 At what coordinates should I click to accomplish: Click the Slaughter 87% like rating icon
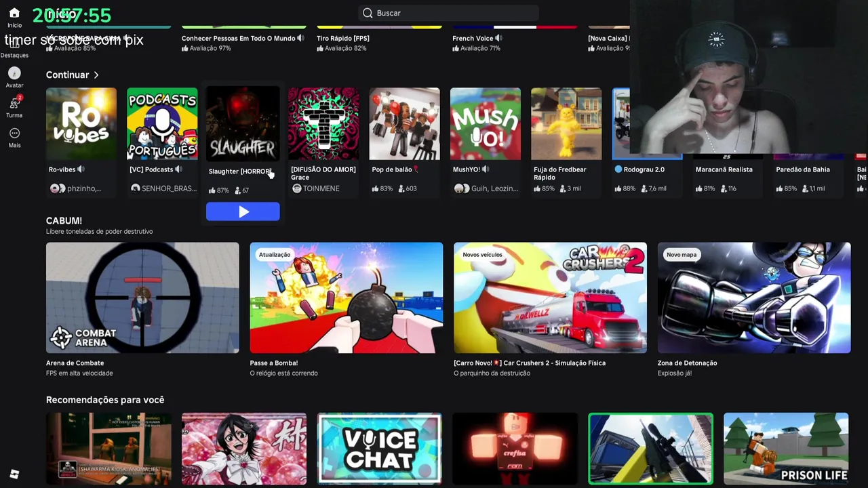click(x=212, y=190)
